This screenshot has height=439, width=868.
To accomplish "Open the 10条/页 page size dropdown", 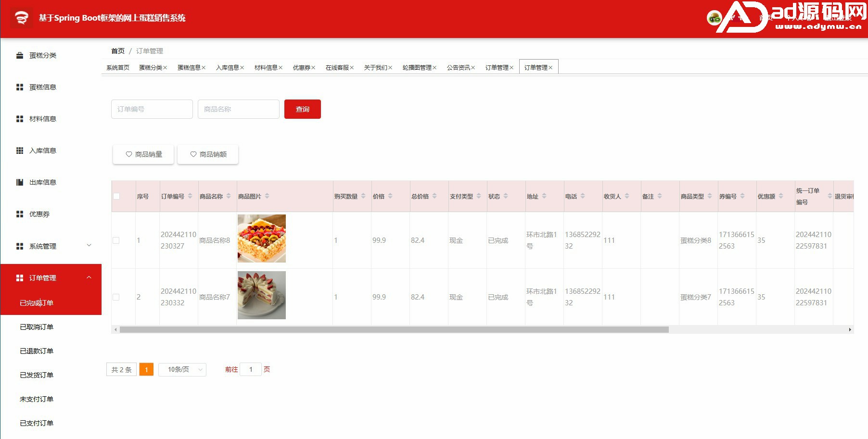I will coord(182,369).
